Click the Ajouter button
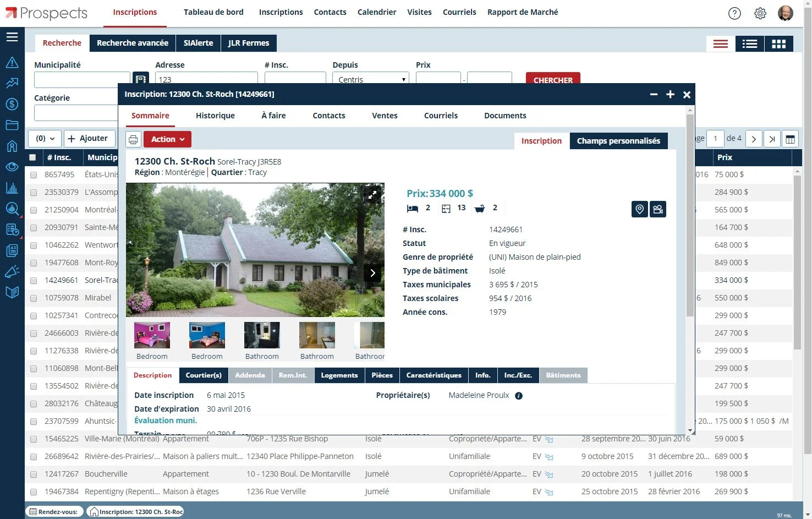 coord(89,139)
